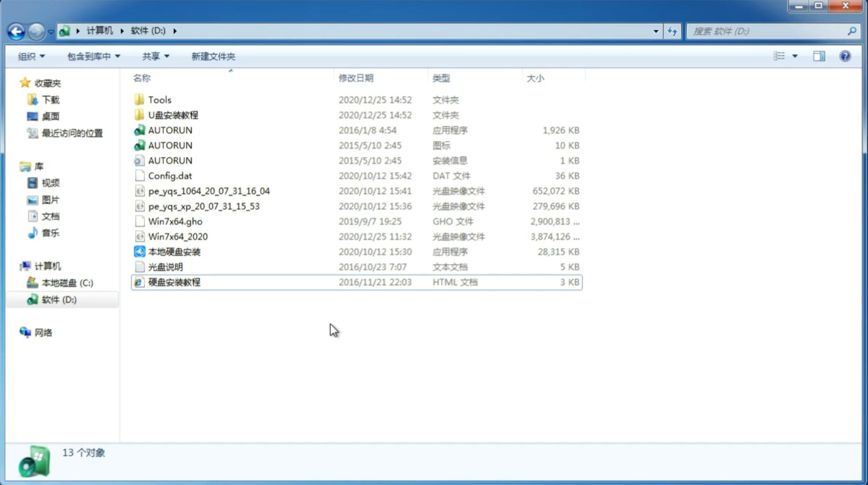Open the Tools folder

tap(160, 99)
